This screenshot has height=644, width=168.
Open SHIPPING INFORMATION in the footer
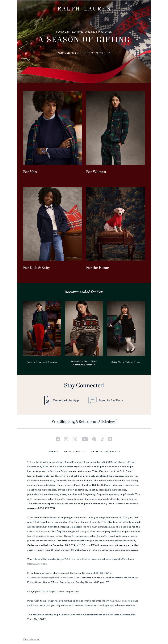pyautogui.click(x=106, y=451)
